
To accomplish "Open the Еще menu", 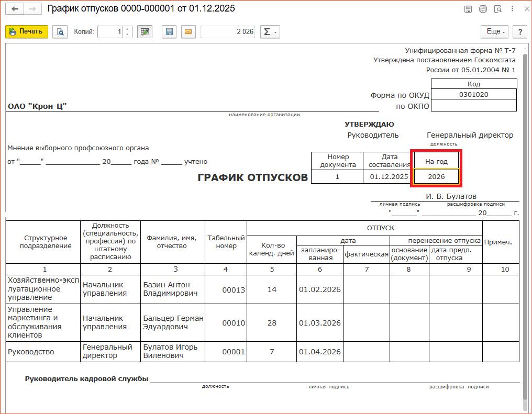I will pyautogui.click(x=495, y=32).
